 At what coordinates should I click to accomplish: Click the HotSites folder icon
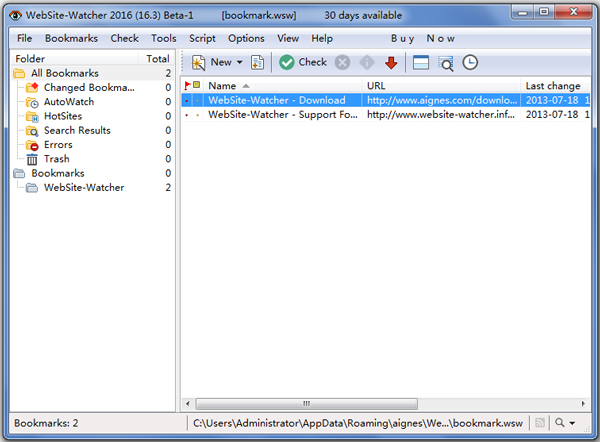[x=32, y=116]
